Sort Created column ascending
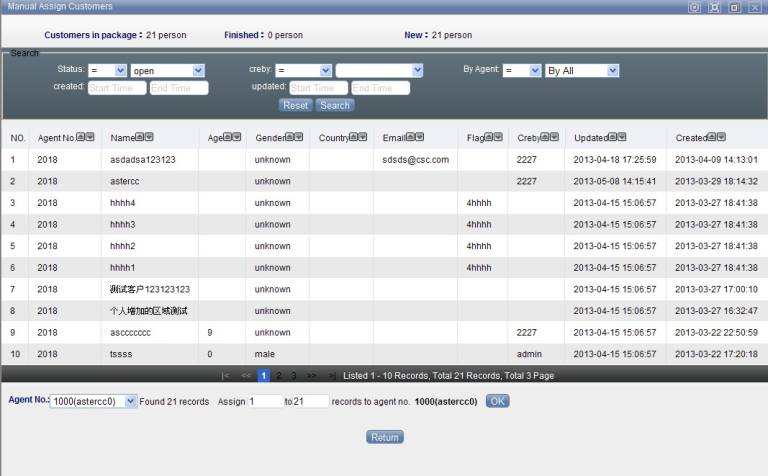This screenshot has height=476, width=768. pyautogui.click(x=711, y=137)
